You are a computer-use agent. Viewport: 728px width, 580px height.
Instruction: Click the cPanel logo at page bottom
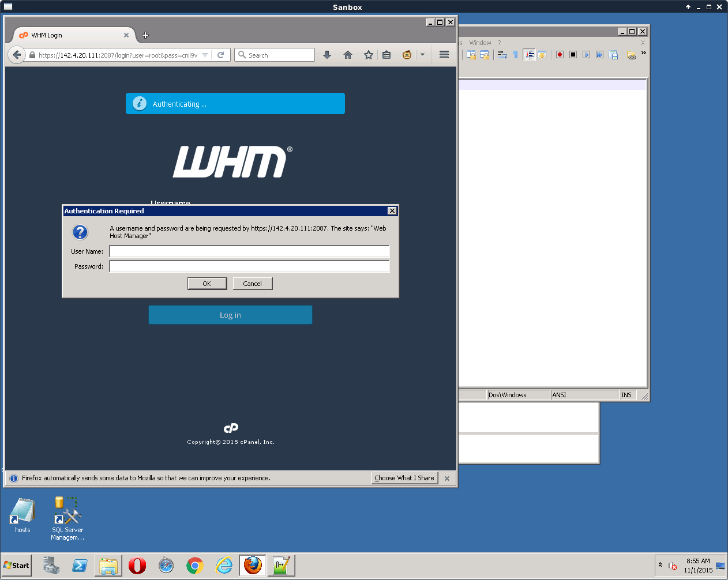coord(231,428)
